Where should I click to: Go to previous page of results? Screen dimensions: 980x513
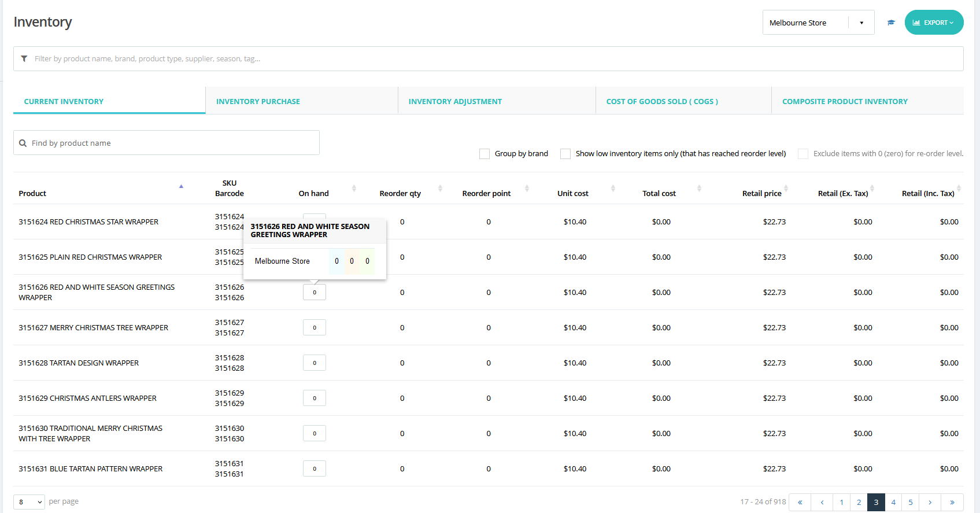pos(822,502)
